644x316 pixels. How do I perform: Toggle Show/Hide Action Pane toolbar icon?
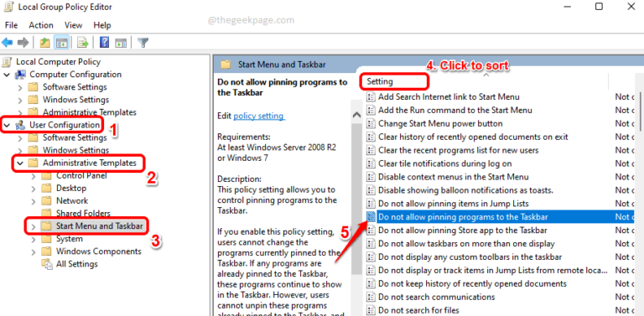click(x=121, y=42)
